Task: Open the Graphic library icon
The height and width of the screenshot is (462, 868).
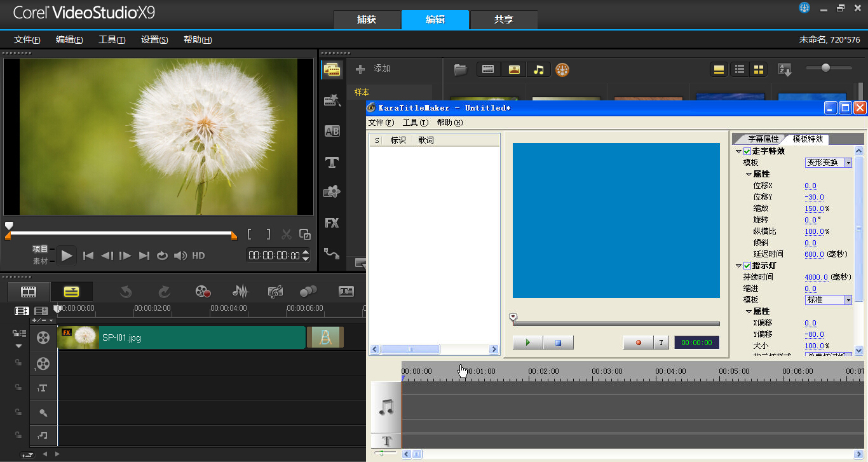Action: click(x=332, y=192)
